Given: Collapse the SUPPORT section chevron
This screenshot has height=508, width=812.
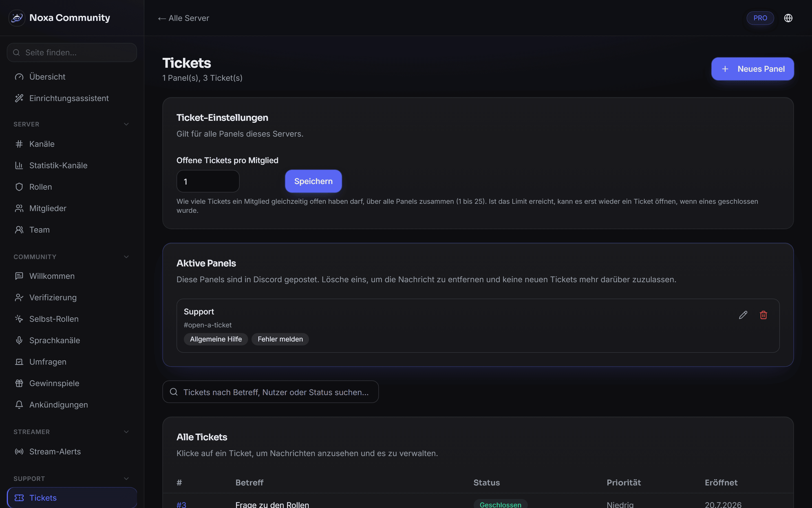Looking at the screenshot, I should 126,479.
